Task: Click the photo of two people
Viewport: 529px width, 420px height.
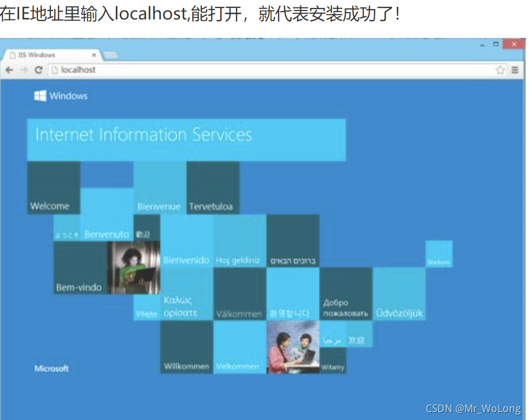Action: point(293,347)
